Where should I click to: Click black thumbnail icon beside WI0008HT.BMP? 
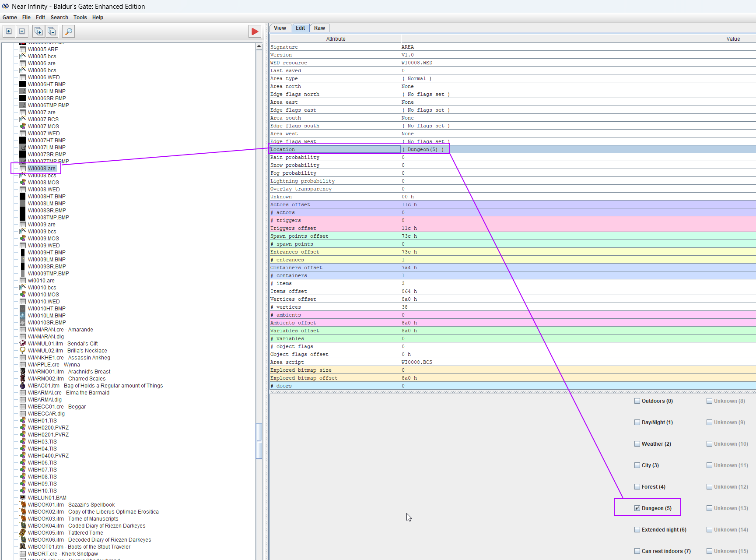point(23,196)
